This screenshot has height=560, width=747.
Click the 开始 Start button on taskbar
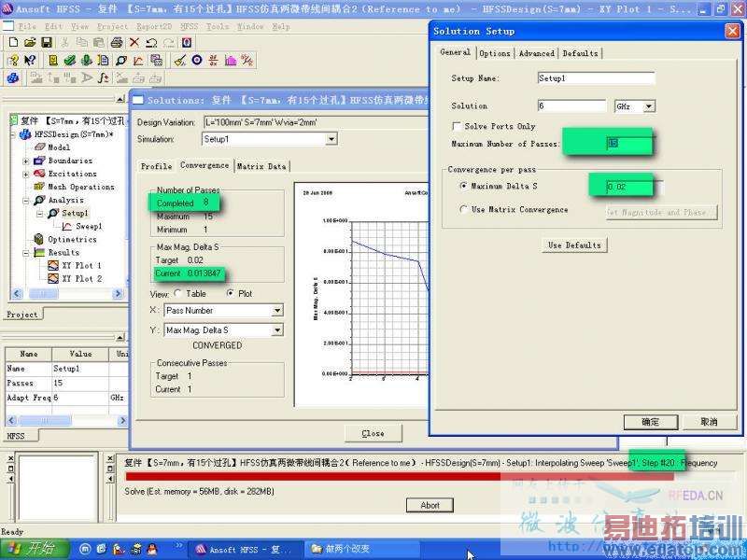click(34, 550)
